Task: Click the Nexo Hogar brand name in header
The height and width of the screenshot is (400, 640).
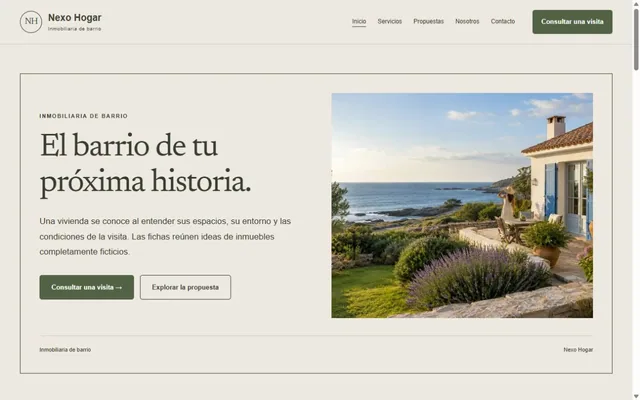Action: point(75,18)
